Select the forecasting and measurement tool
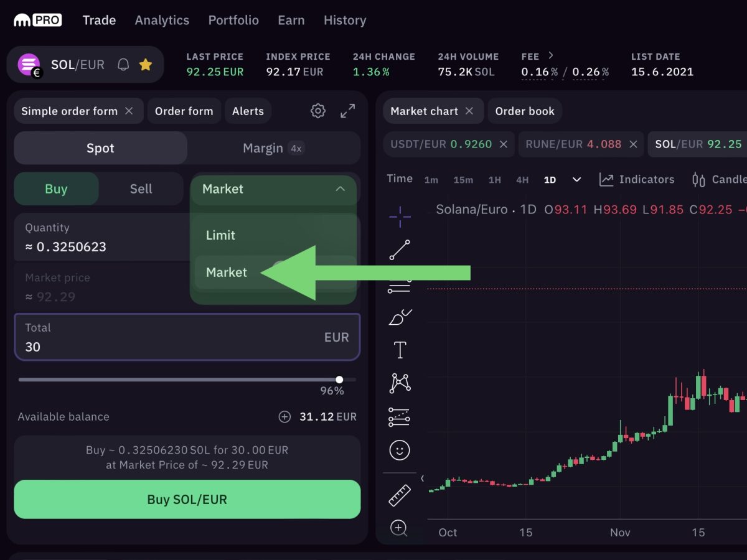Image resolution: width=747 pixels, height=560 pixels. (400, 417)
